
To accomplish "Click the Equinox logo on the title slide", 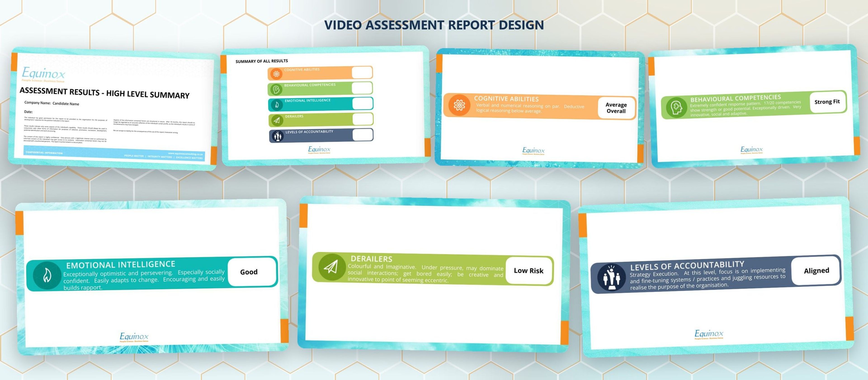I will click(x=43, y=74).
